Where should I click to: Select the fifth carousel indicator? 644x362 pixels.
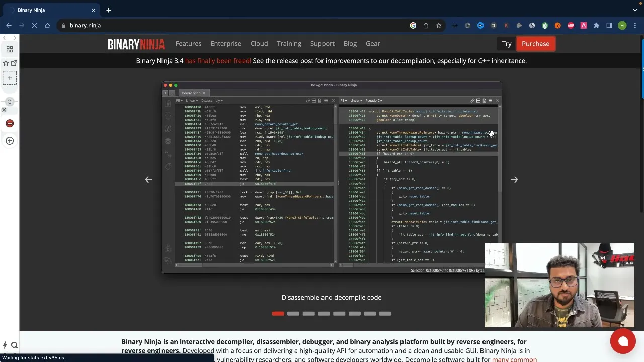point(339,314)
